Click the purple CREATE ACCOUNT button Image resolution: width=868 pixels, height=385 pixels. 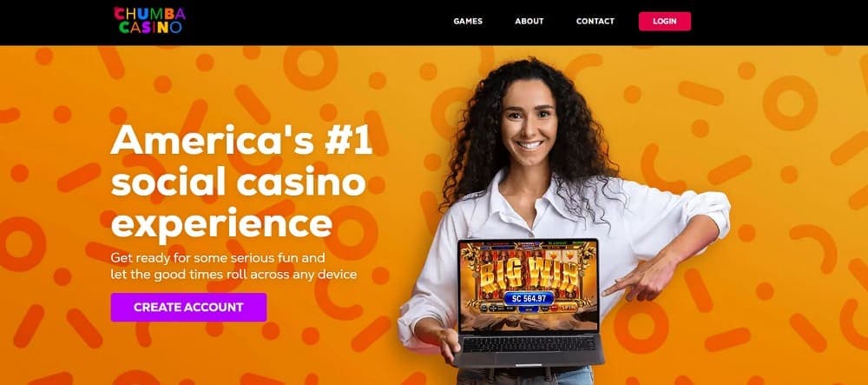188,308
